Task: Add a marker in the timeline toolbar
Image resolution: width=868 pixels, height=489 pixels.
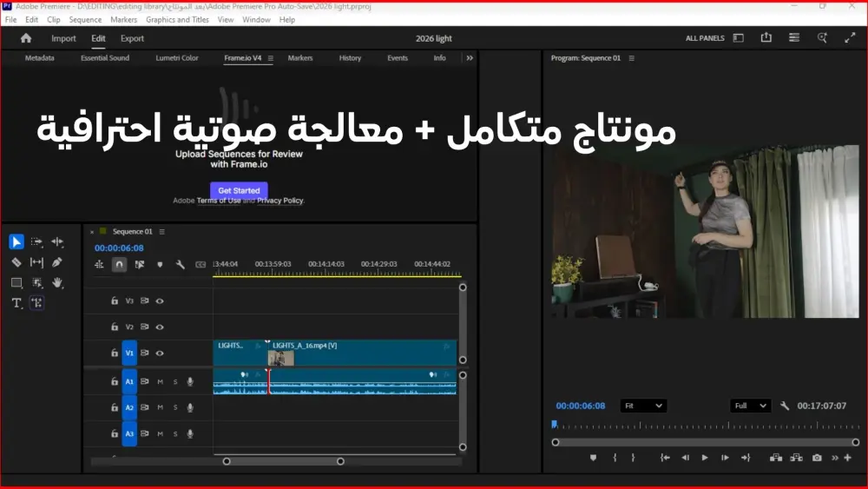Action: coord(160,265)
